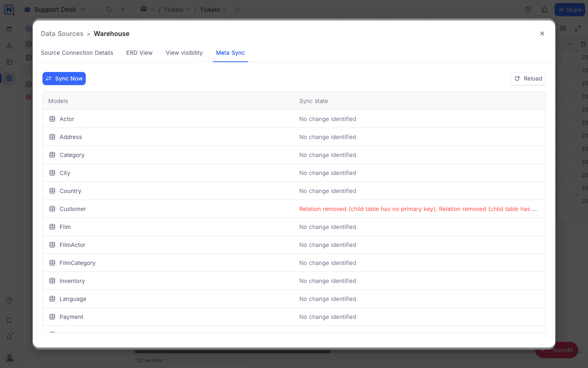
Task: Go back to Data Sources breadcrumb
Action: pos(62,34)
